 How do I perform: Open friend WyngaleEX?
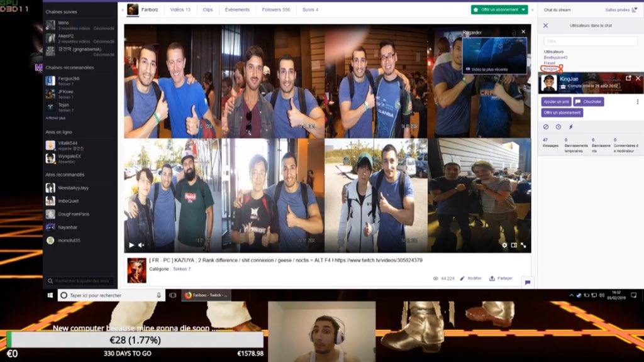coord(80,158)
